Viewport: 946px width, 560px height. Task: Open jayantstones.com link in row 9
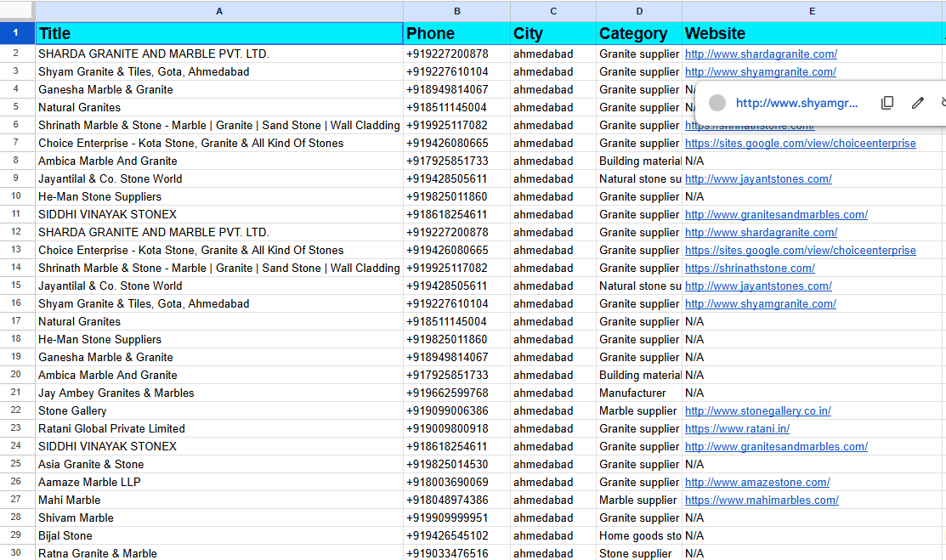[x=758, y=178]
